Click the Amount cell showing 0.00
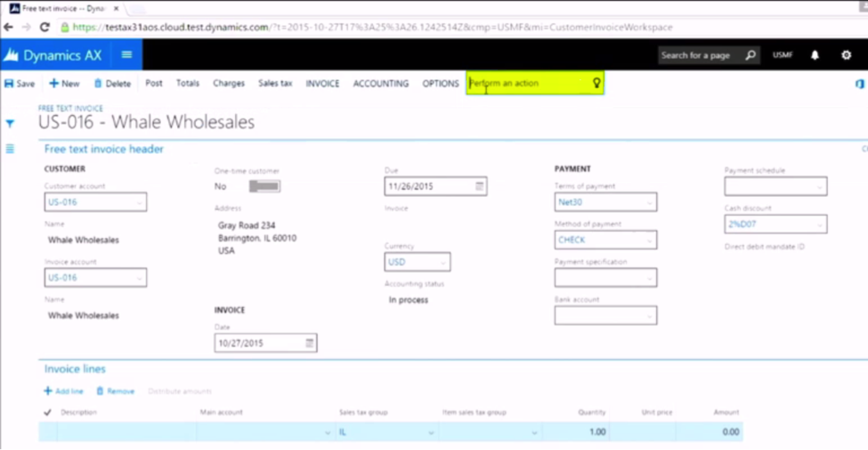868x450 pixels. pos(709,432)
